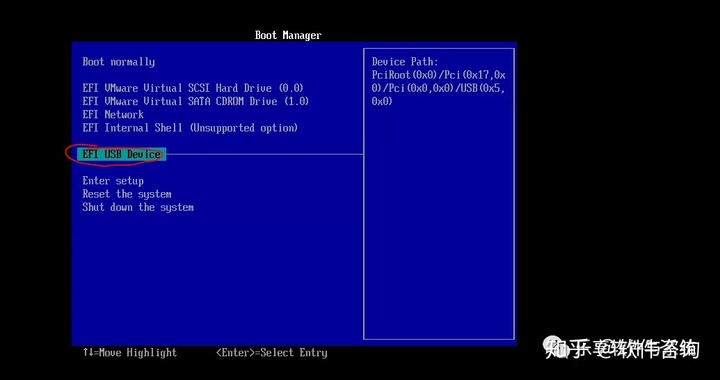Select the Boot normally entry
Screen dimensions: 720x380
point(118,62)
